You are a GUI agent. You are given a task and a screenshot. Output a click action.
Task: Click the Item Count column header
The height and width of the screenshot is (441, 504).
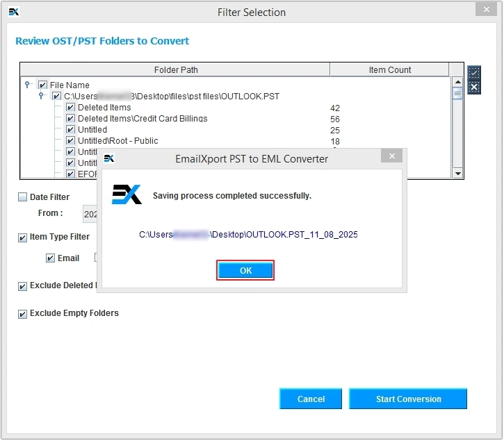(x=389, y=69)
